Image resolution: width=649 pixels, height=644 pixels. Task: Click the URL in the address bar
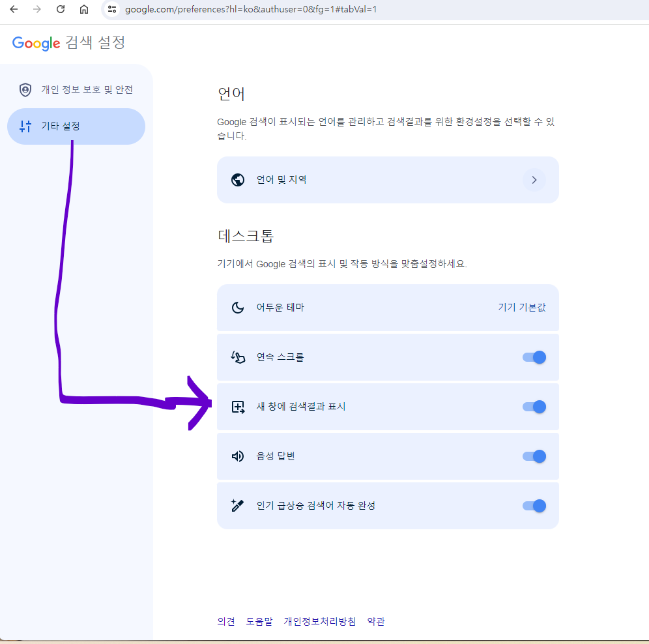tap(251, 9)
